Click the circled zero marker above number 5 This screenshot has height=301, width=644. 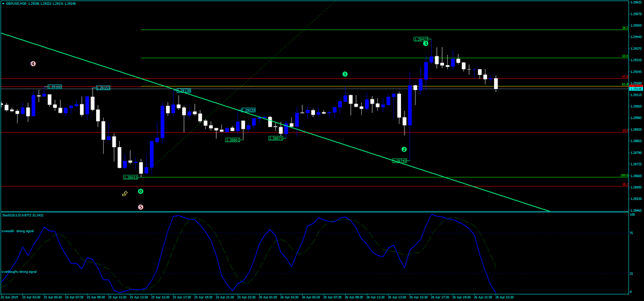(140, 191)
